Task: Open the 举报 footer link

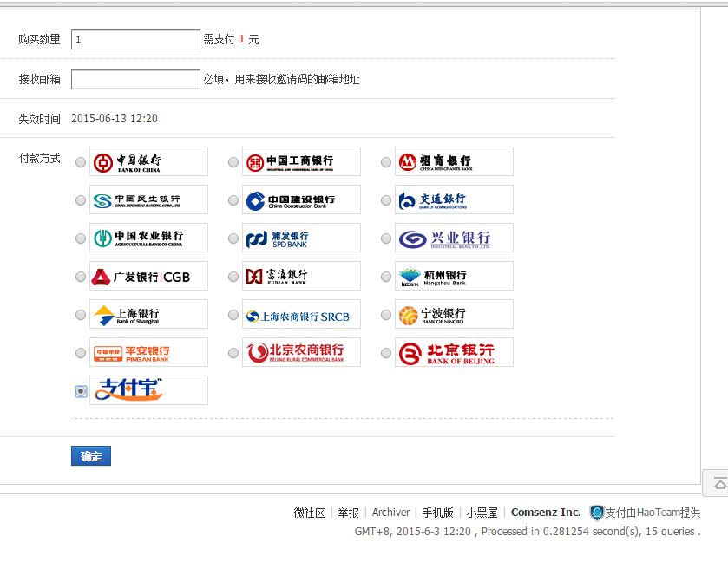Action: pyautogui.click(x=348, y=513)
